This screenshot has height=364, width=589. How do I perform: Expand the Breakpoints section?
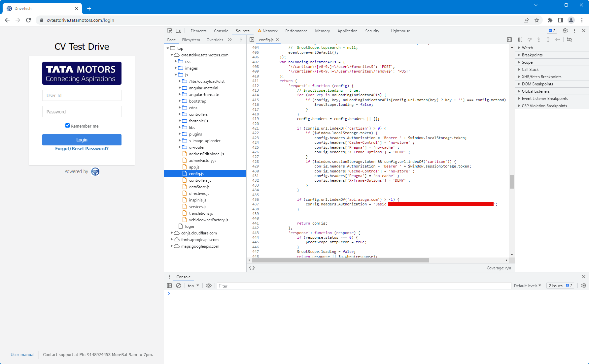[x=532, y=55]
